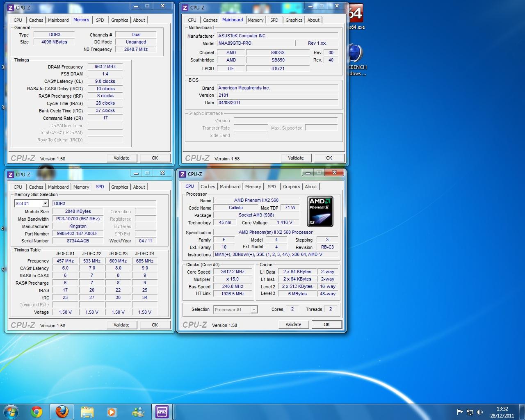Click the AMD Phenom II logo

320,212
